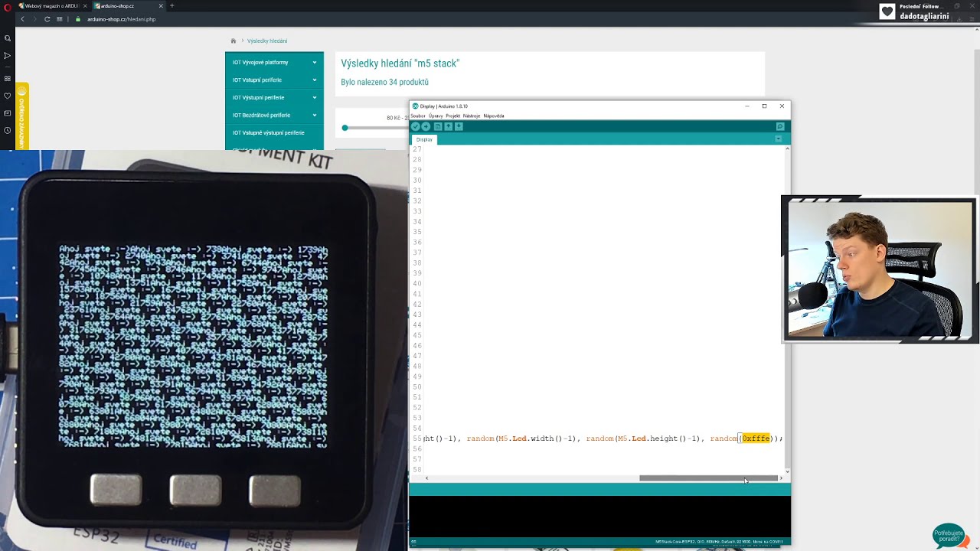This screenshot has height=551, width=980.
Task: Open the Opera sidebar personal news icon
Action: [x=8, y=113]
